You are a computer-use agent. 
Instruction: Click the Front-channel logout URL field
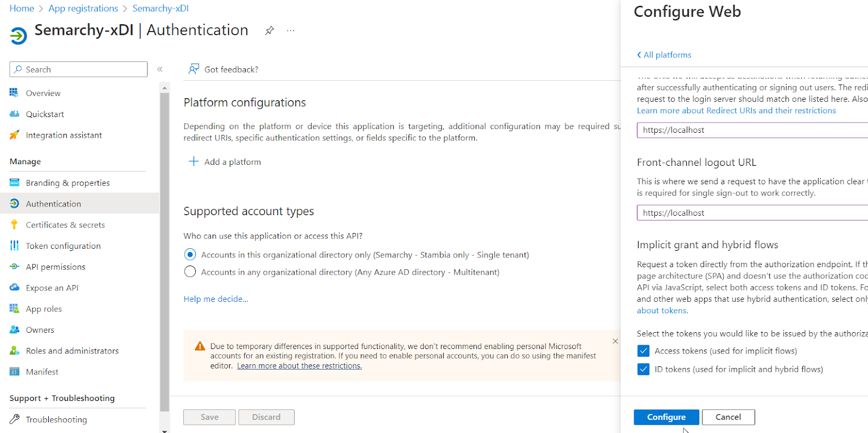tap(752, 213)
